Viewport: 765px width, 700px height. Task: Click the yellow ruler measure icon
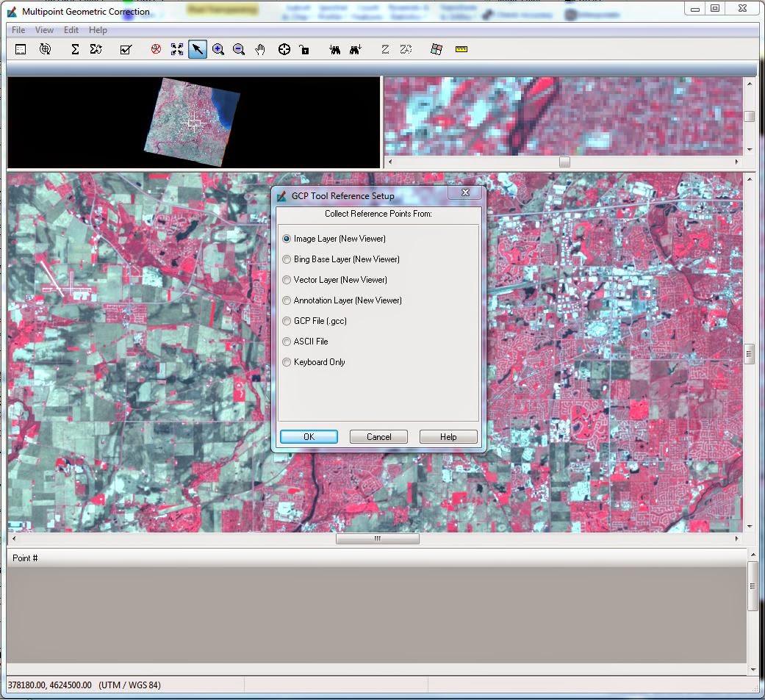click(461, 49)
